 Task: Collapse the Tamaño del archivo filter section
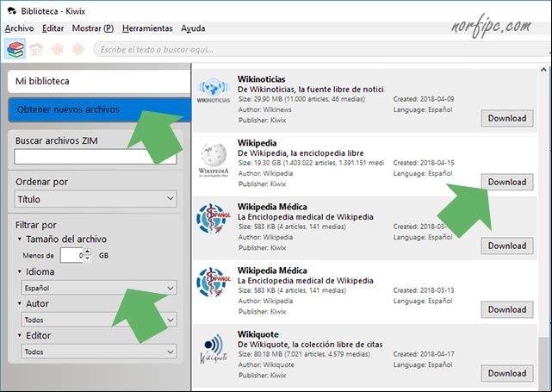pyautogui.click(x=19, y=240)
